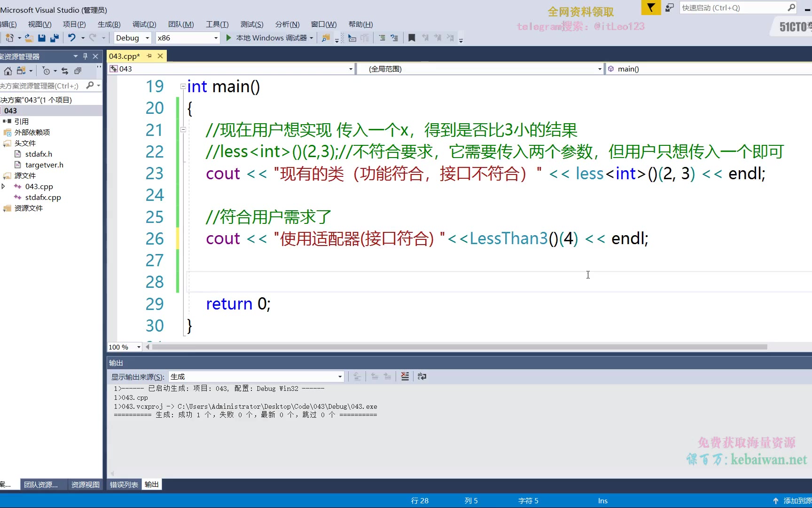Switch to the 错误列表 tab
The height and width of the screenshot is (508, 812).
click(x=124, y=484)
